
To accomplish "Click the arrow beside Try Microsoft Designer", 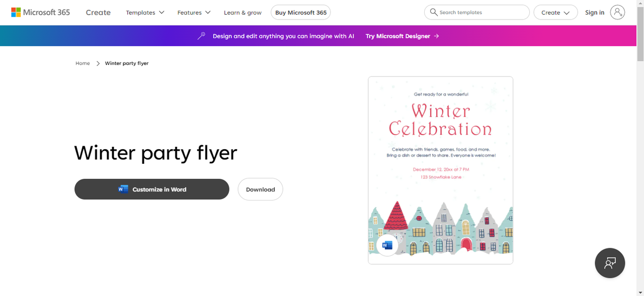I will coord(436,36).
